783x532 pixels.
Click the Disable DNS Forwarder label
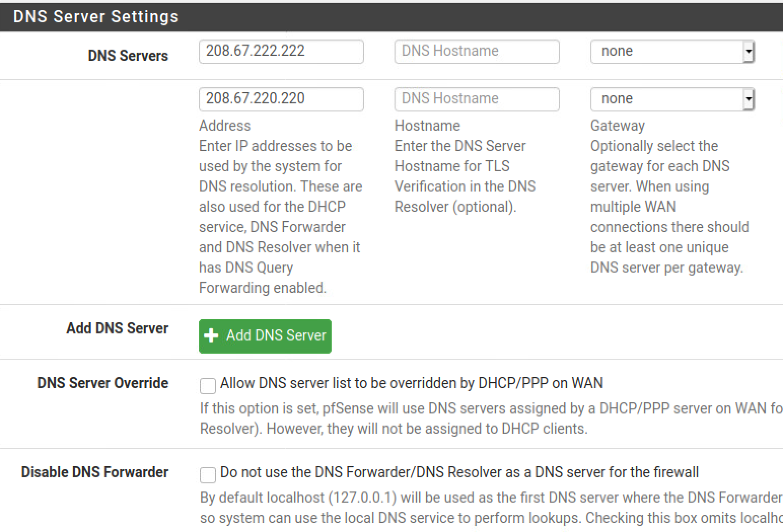(x=95, y=472)
